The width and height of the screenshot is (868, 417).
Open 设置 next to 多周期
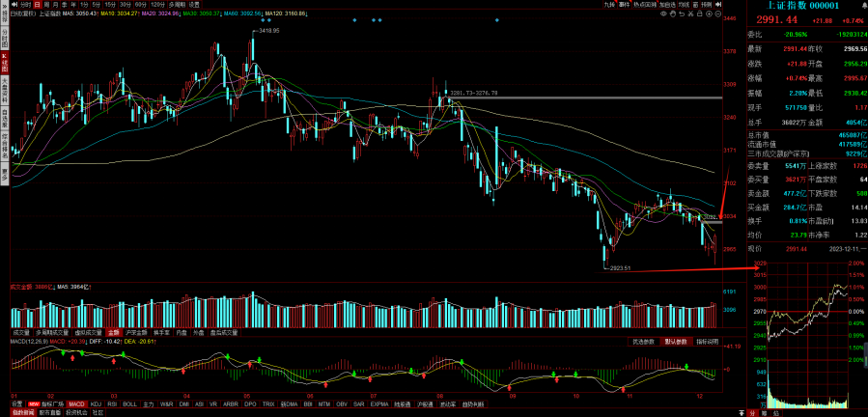[x=194, y=5]
